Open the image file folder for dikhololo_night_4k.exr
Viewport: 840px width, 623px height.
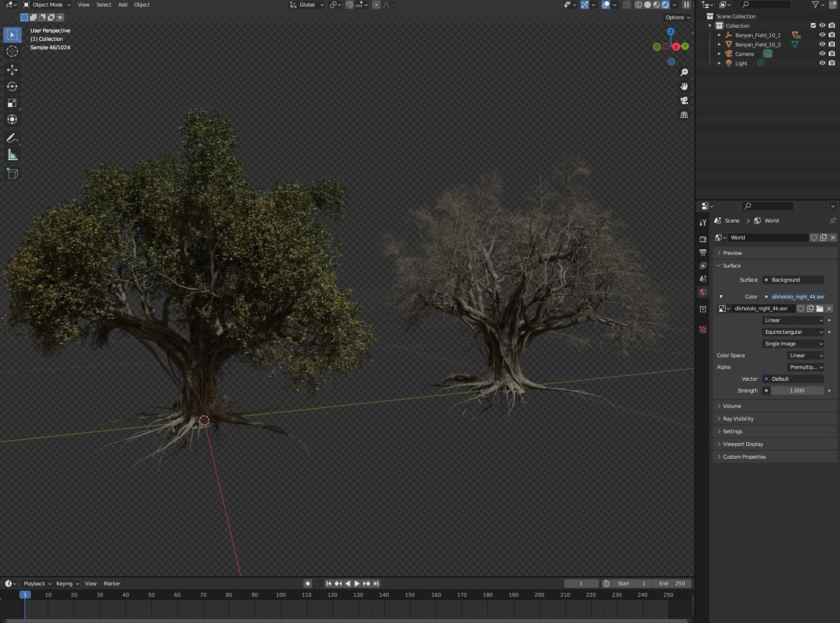click(x=820, y=308)
